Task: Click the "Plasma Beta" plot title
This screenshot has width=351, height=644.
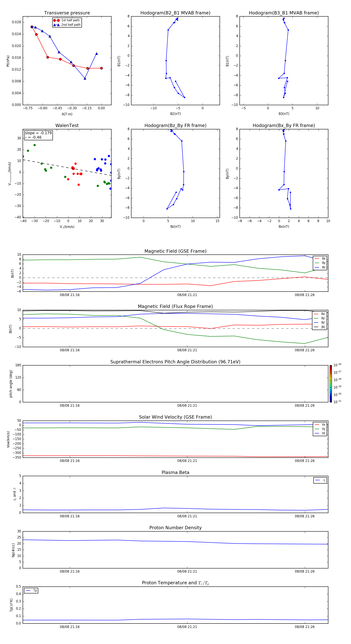Action: click(x=175, y=472)
